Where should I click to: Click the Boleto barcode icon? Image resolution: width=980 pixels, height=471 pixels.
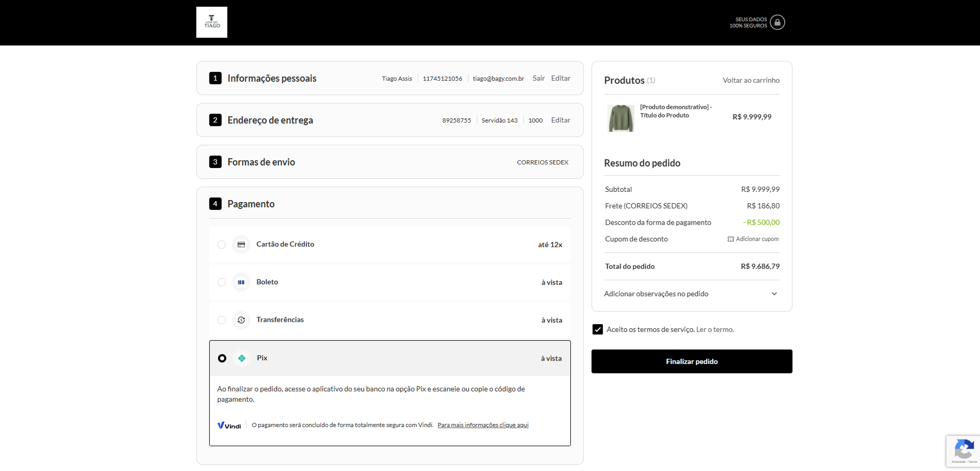(x=241, y=282)
